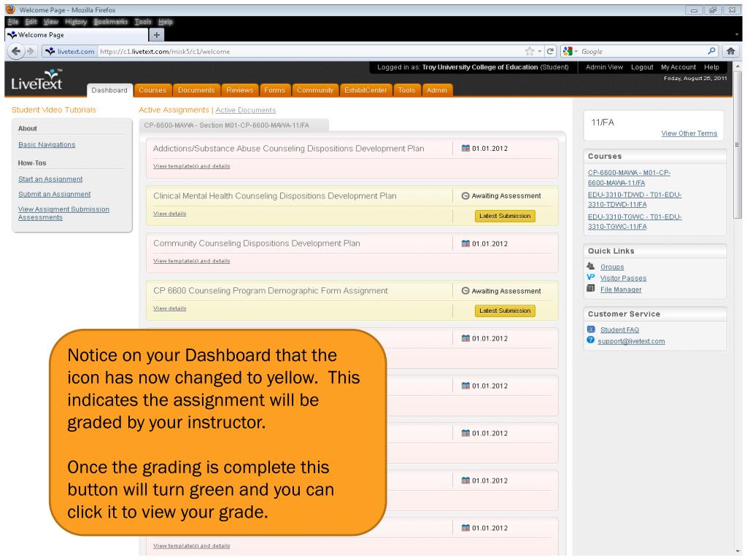Click the Welcome Page browser tab
Screen dimensions: 747x560
click(76, 35)
